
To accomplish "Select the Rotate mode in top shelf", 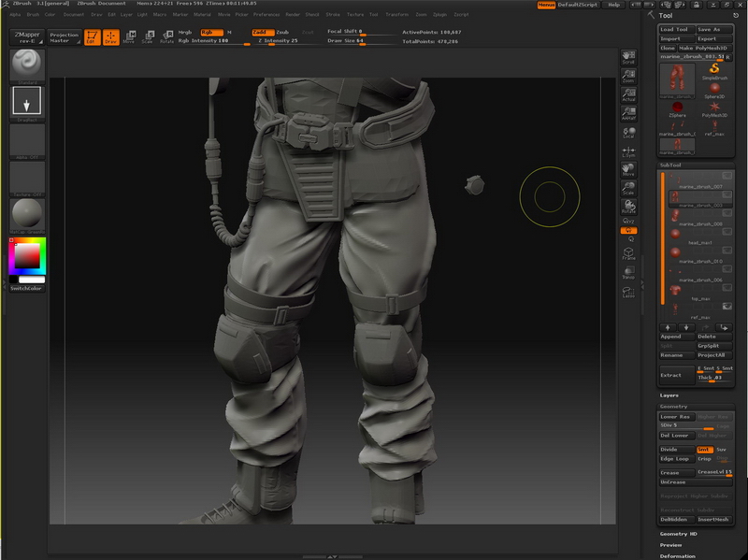I will pos(167,37).
